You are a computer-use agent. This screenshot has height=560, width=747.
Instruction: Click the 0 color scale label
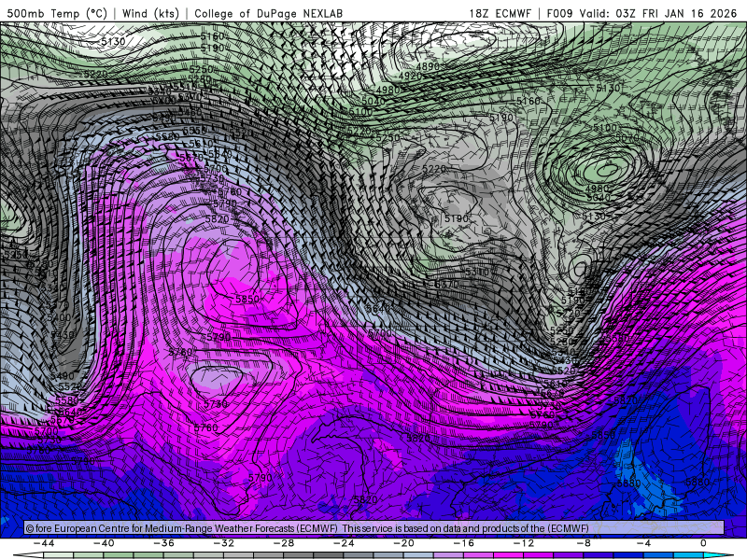[703, 543]
